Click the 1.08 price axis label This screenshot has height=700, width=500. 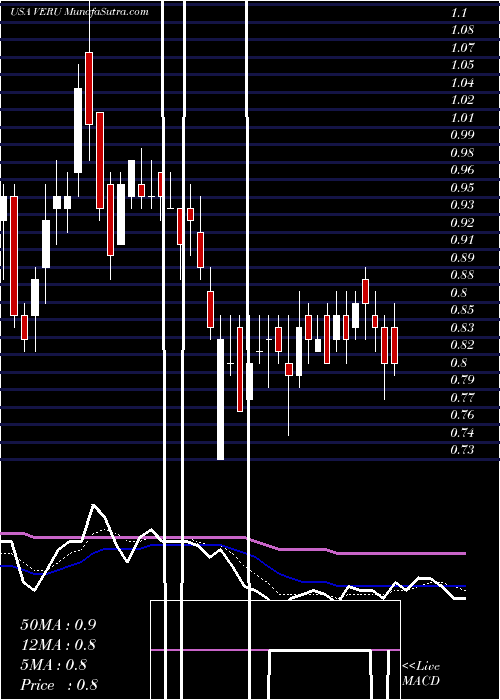click(x=462, y=30)
